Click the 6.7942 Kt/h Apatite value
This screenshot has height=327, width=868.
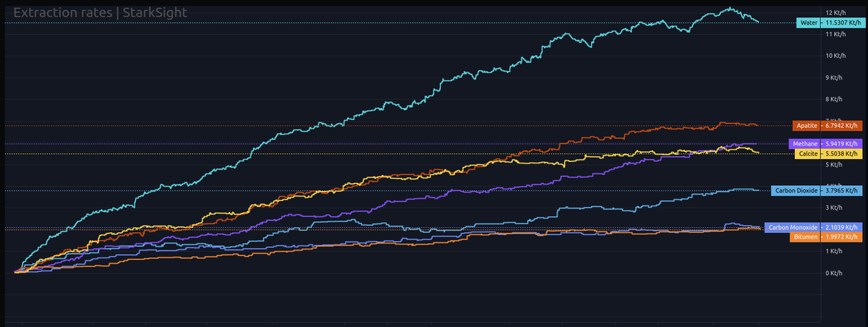(x=843, y=125)
